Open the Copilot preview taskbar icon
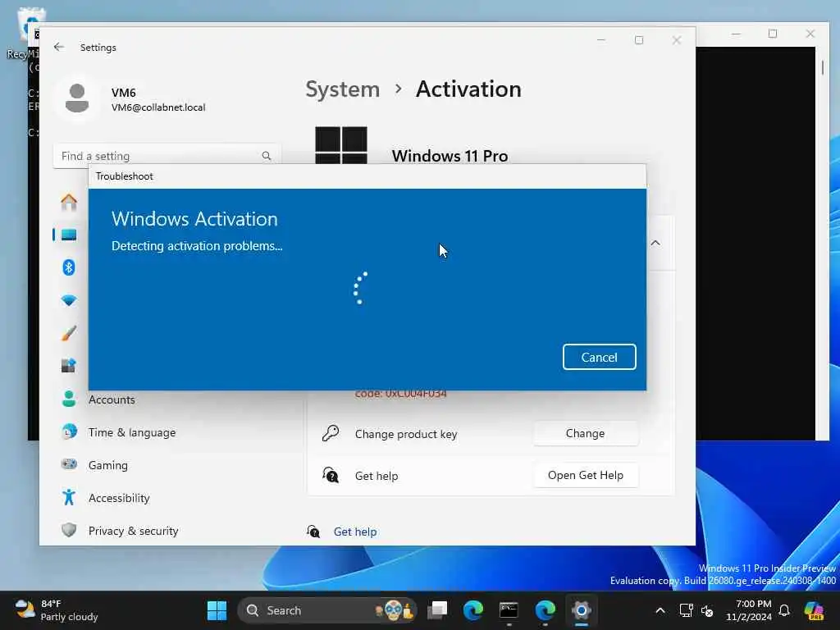Image resolution: width=840 pixels, height=630 pixels. pos(814,610)
